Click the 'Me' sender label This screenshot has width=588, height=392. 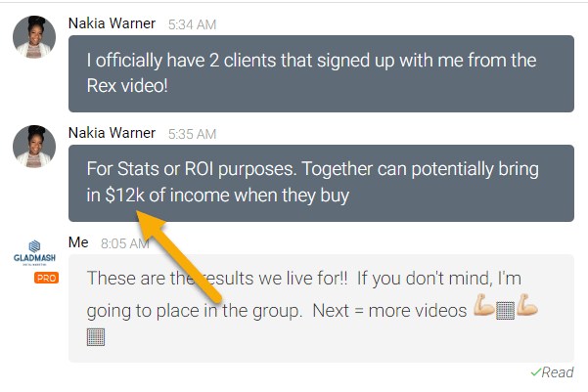point(78,242)
